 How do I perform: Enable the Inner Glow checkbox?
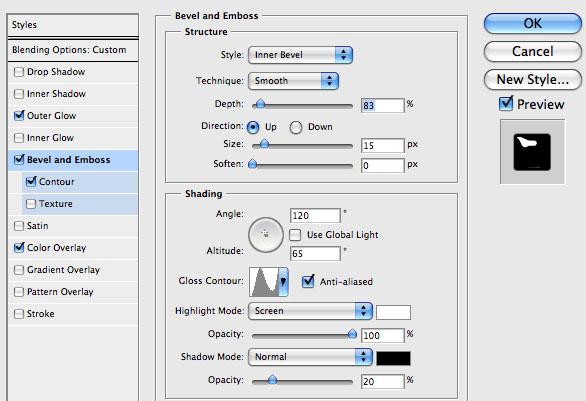19,138
